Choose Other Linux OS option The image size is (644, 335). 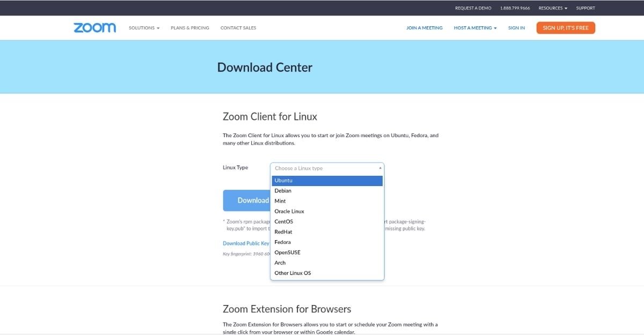pyautogui.click(x=327, y=273)
